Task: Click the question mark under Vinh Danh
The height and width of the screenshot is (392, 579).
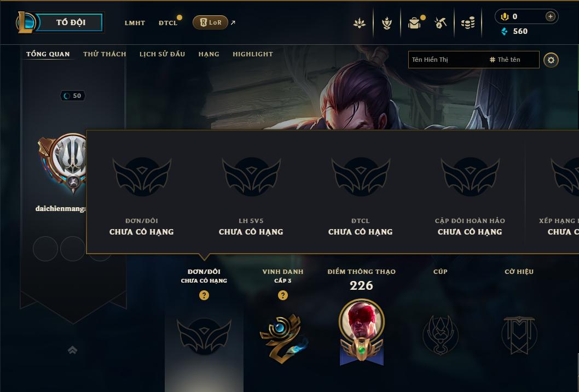Action: pyautogui.click(x=283, y=295)
